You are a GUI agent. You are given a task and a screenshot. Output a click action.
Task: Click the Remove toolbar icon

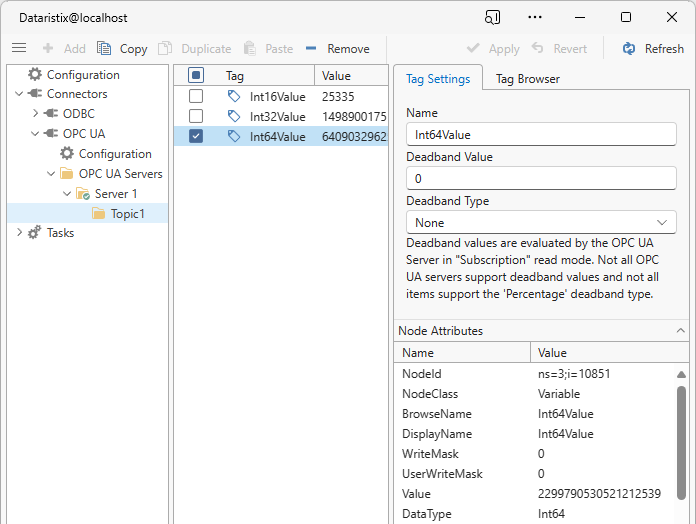(312, 48)
